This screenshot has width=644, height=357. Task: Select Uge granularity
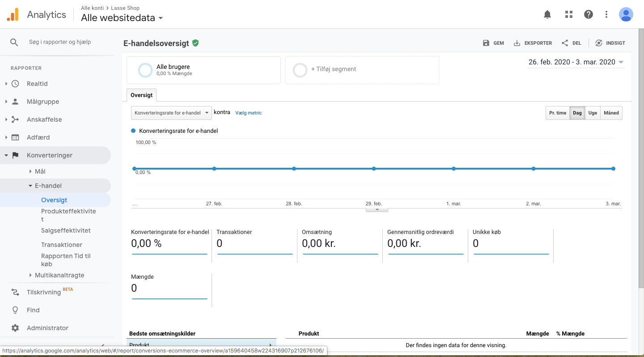click(x=593, y=113)
